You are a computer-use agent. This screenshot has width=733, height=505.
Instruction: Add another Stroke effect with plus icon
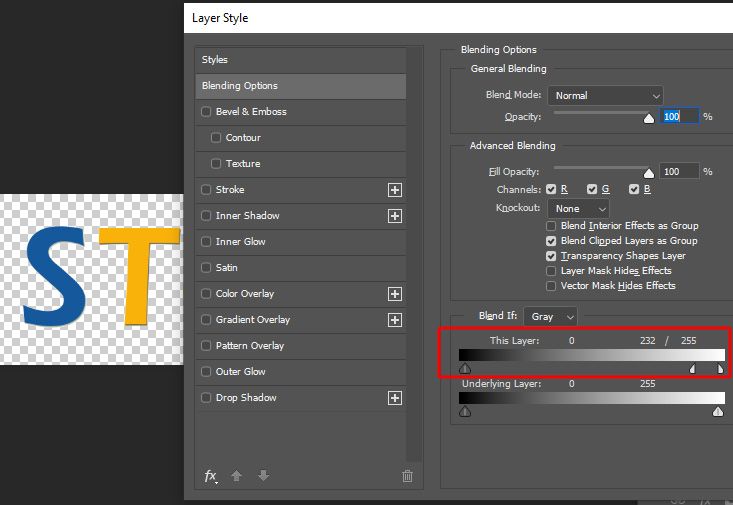(x=395, y=190)
